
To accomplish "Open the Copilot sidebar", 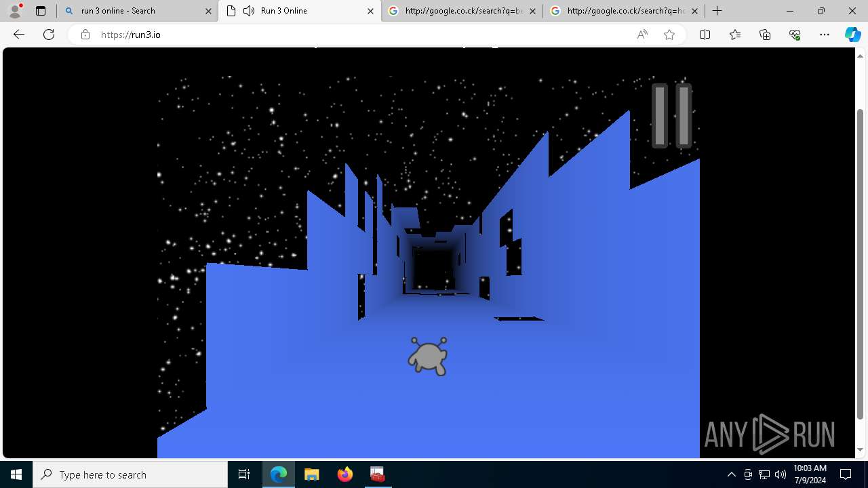I will (852, 35).
